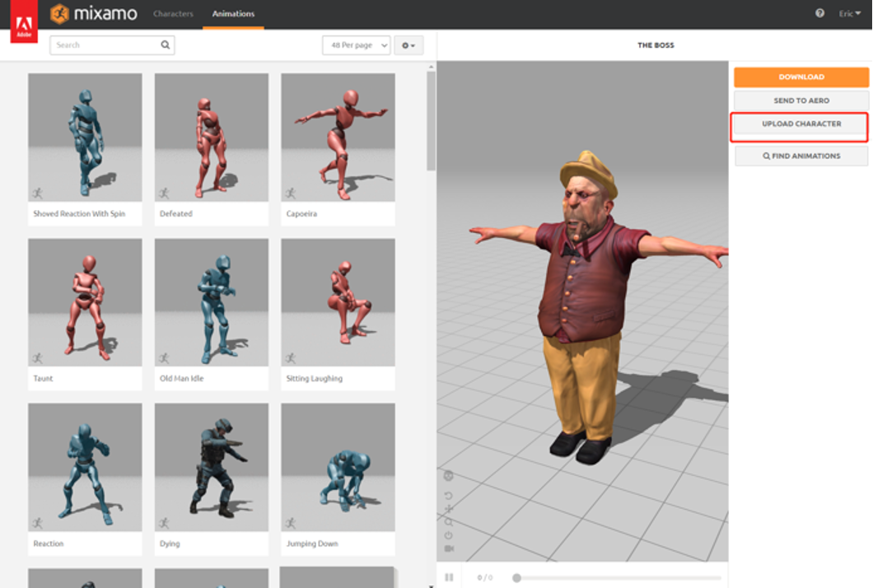Image resolution: width=873 pixels, height=588 pixels.
Task: Select the Jumping Down thumbnail
Action: [338, 467]
